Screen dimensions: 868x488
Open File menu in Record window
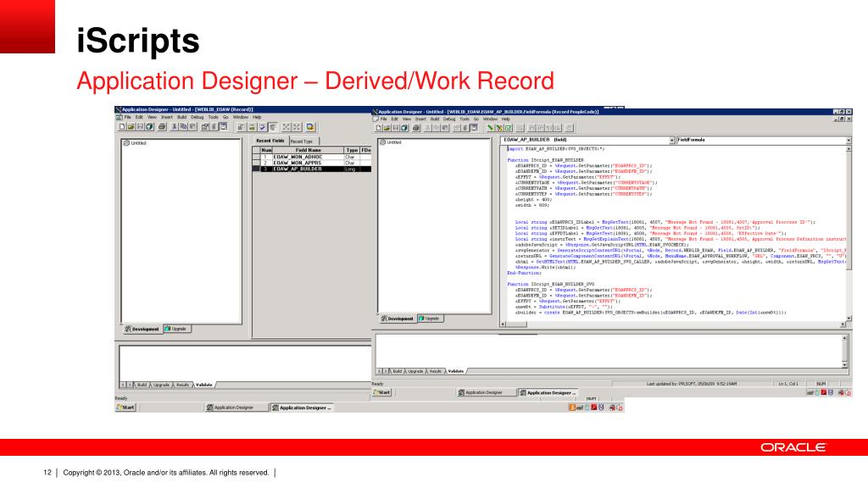128,117
